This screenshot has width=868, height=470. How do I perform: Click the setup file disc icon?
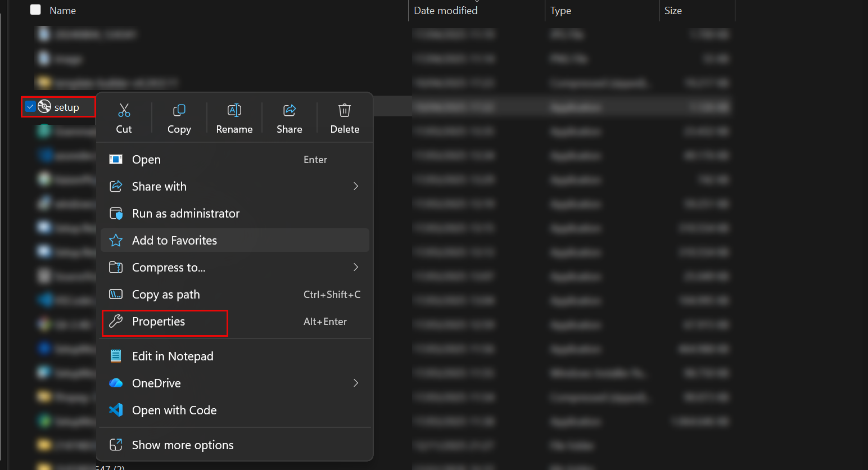click(x=45, y=107)
